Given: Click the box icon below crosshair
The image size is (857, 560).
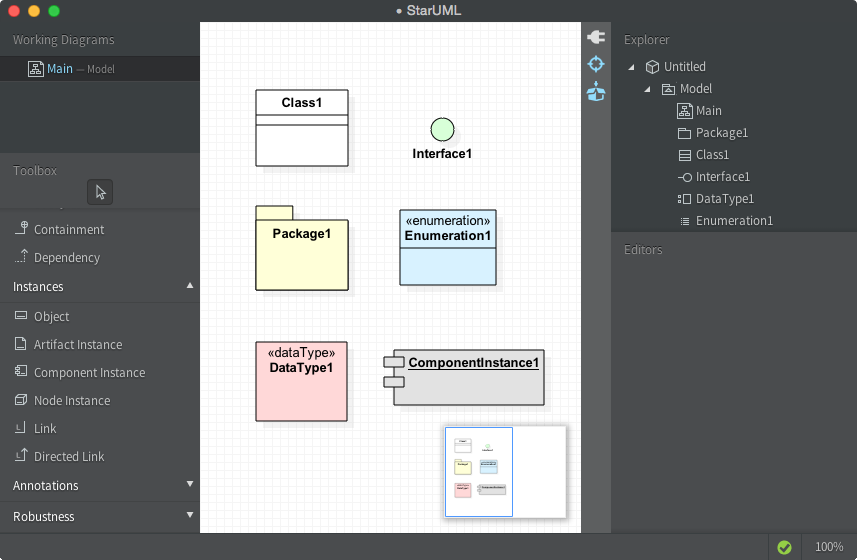Looking at the screenshot, I should [x=596, y=92].
